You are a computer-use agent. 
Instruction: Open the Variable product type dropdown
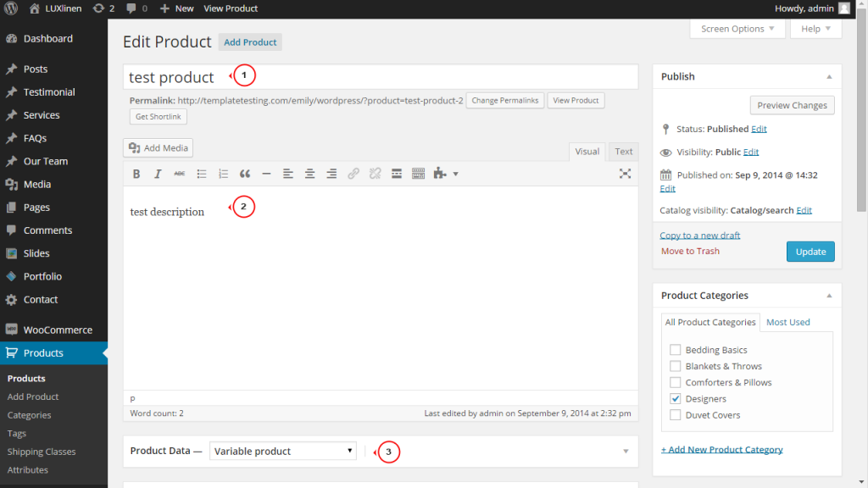pos(283,451)
